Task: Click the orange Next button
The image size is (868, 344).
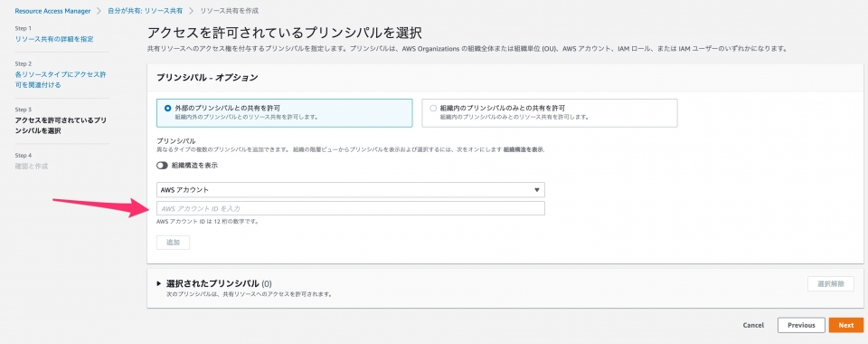Action: pyautogui.click(x=845, y=325)
